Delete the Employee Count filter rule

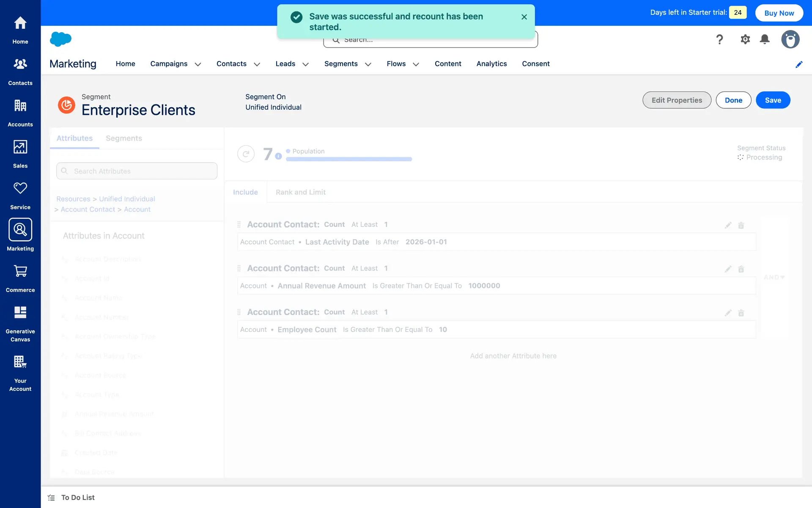(741, 313)
